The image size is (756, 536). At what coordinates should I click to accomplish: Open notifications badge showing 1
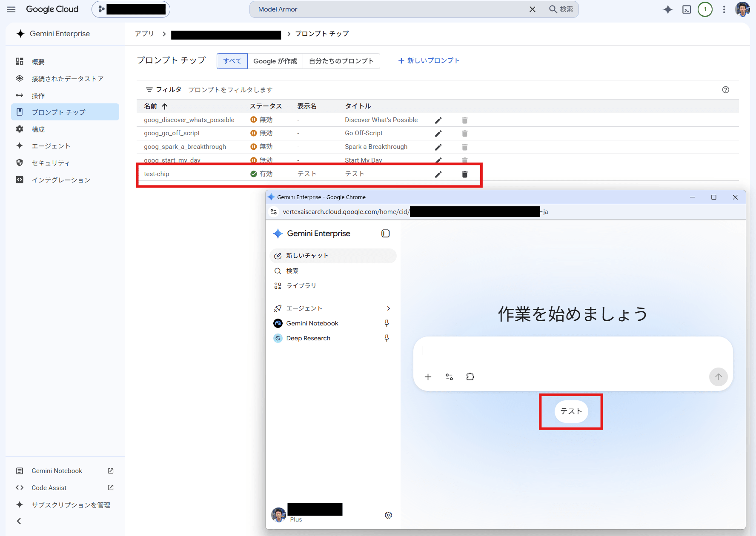click(x=705, y=9)
